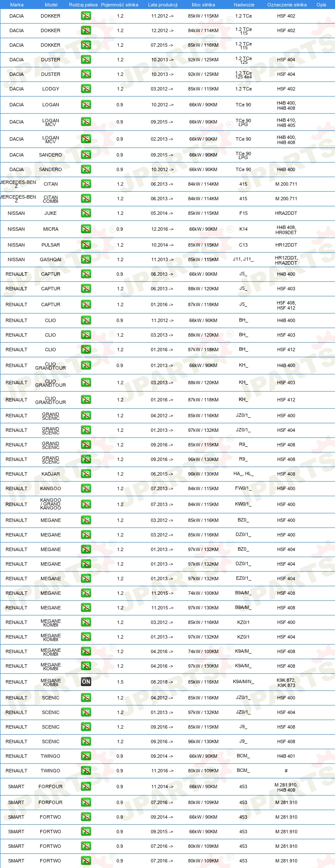Click the PULSAR model cell

[x=51, y=245]
